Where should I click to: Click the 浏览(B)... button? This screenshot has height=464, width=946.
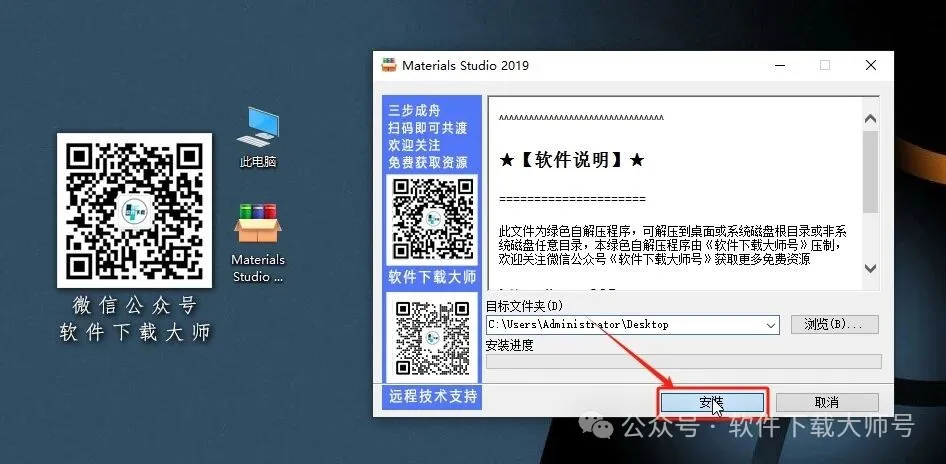(834, 324)
